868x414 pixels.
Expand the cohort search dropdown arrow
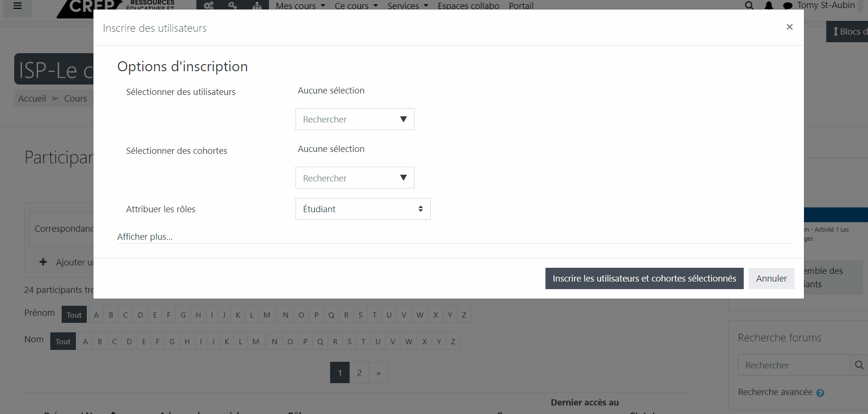point(403,178)
